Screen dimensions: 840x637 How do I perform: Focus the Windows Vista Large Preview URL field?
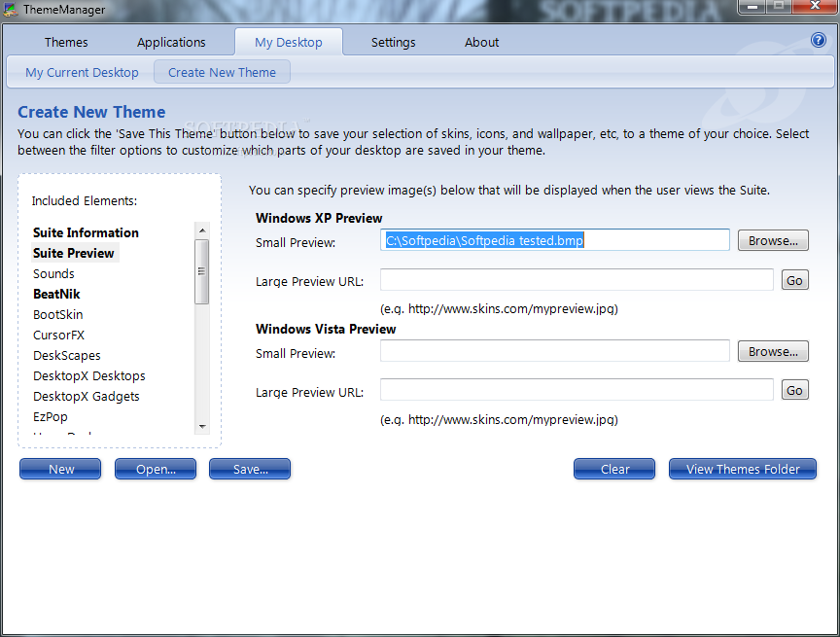[x=577, y=390]
